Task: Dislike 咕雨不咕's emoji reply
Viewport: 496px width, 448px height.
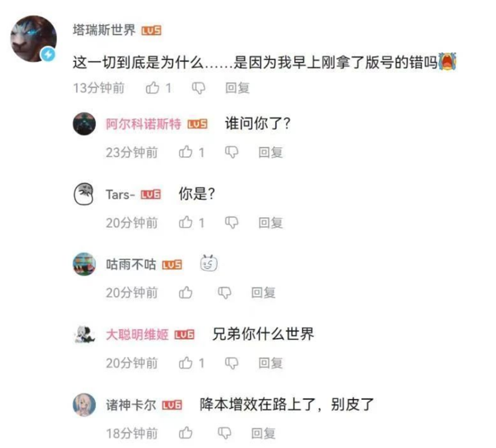Action: click(x=225, y=293)
